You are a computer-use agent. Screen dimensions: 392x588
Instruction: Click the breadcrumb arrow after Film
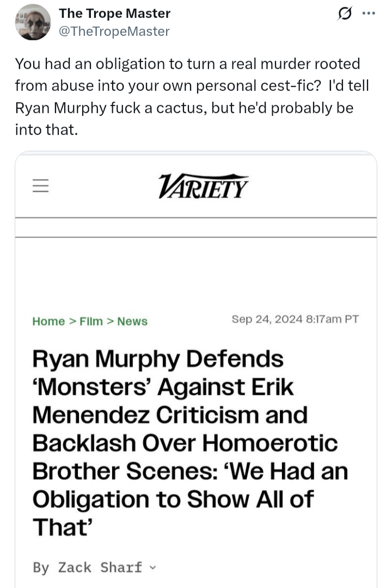click(x=110, y=321)
